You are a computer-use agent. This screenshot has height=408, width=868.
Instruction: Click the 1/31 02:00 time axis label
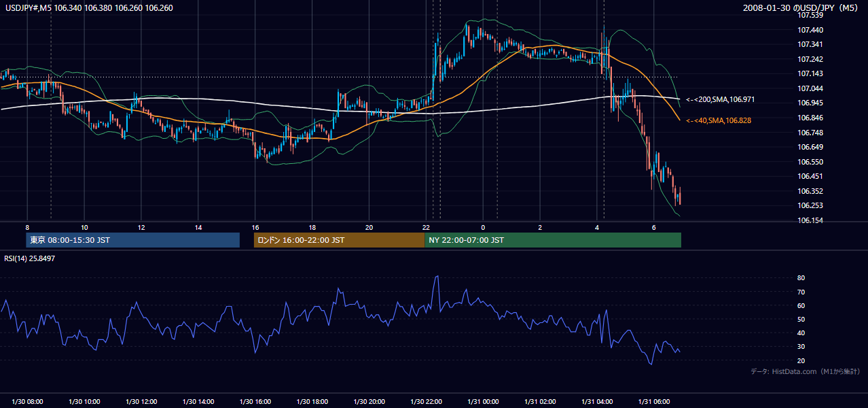click(541, 402)
